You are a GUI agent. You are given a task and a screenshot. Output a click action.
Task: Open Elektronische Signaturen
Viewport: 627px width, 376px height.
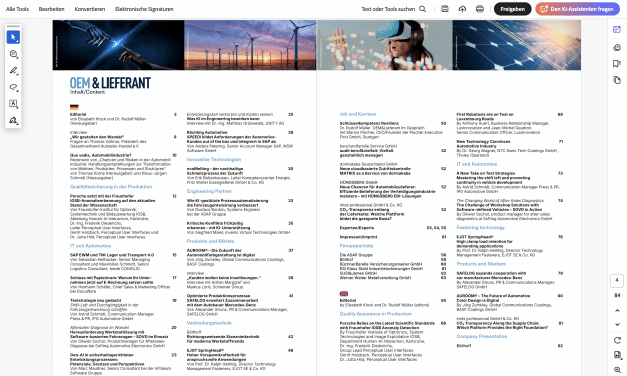pos(144,9)
